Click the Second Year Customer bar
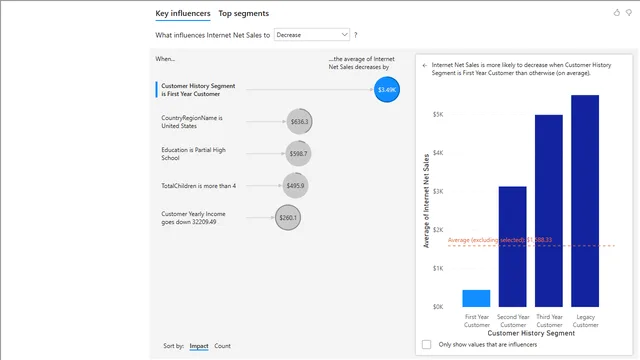Image resolution: width=640 pixels, height=360 pixels. pyautogui.click(x=513, y=247)
